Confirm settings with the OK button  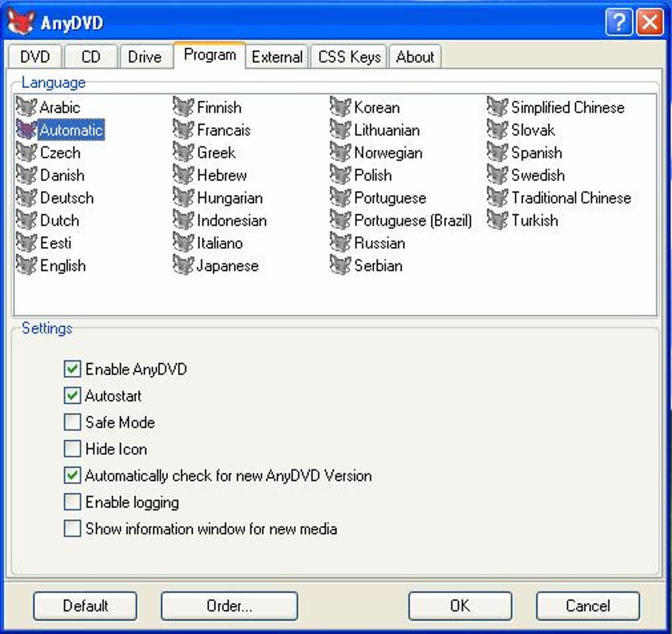point(460,606)
